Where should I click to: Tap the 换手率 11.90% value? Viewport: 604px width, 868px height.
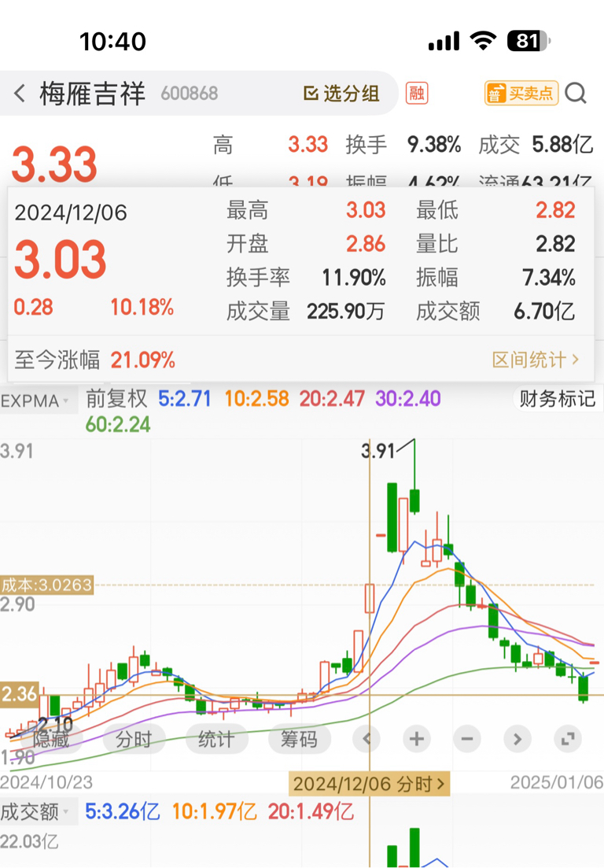(x=354, y=277)
